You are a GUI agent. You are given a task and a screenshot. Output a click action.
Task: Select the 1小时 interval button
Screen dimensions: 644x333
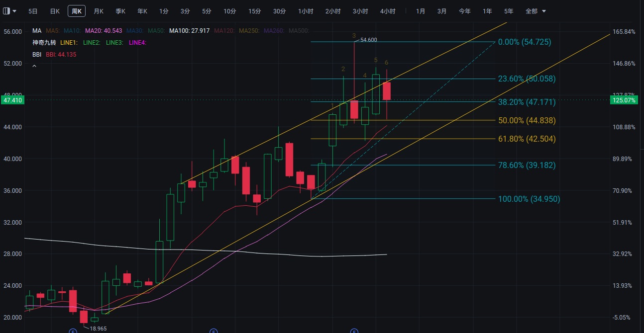click(x=306, y=11)
